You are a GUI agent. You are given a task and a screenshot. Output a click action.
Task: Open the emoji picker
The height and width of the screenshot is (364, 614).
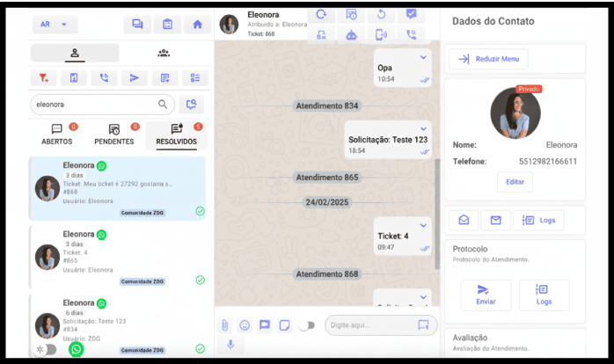tap(245, 325)
